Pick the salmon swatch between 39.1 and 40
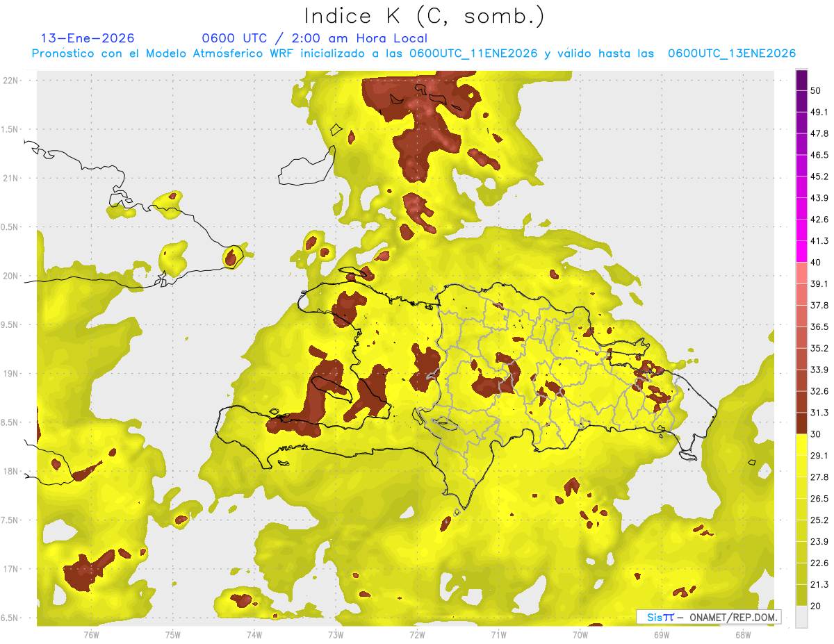Image resolution: width=834 pixels, height=644 pixels. [801, 273]
